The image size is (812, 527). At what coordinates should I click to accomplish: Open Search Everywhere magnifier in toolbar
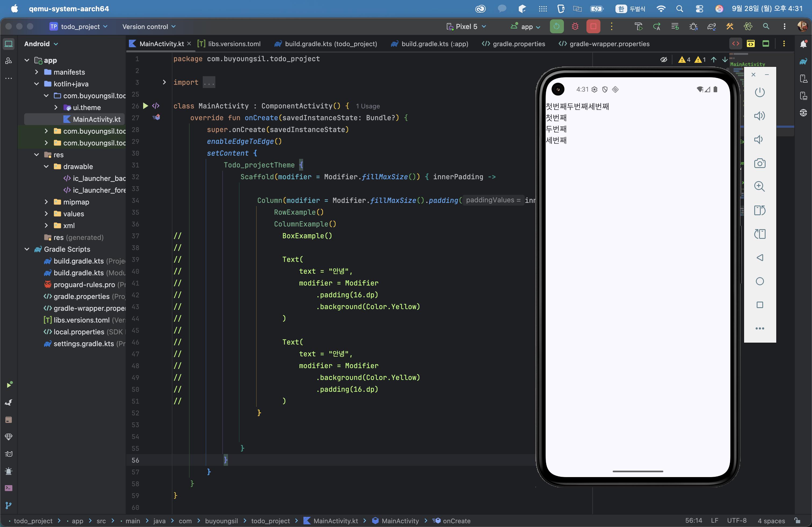click(x=766, y=27)
